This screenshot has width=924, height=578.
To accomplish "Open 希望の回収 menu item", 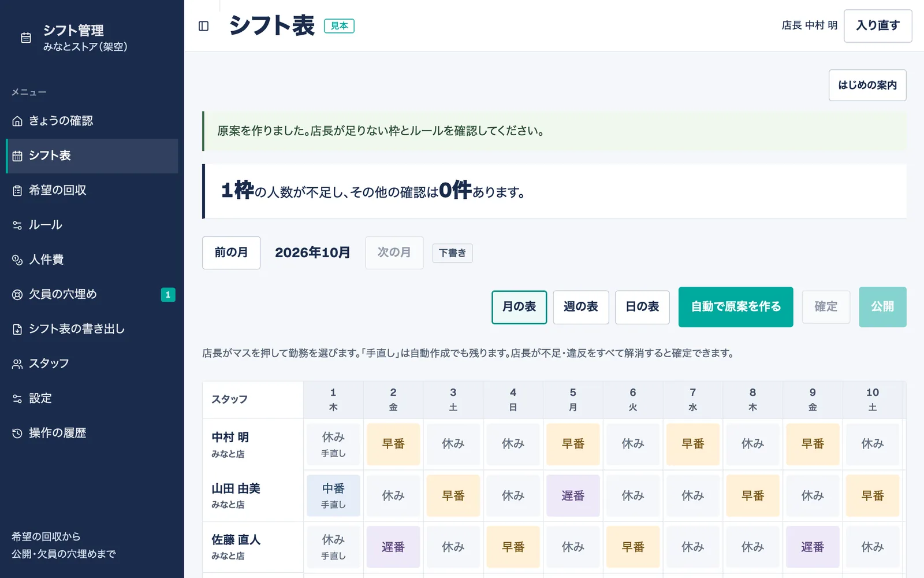I will 92,190.
